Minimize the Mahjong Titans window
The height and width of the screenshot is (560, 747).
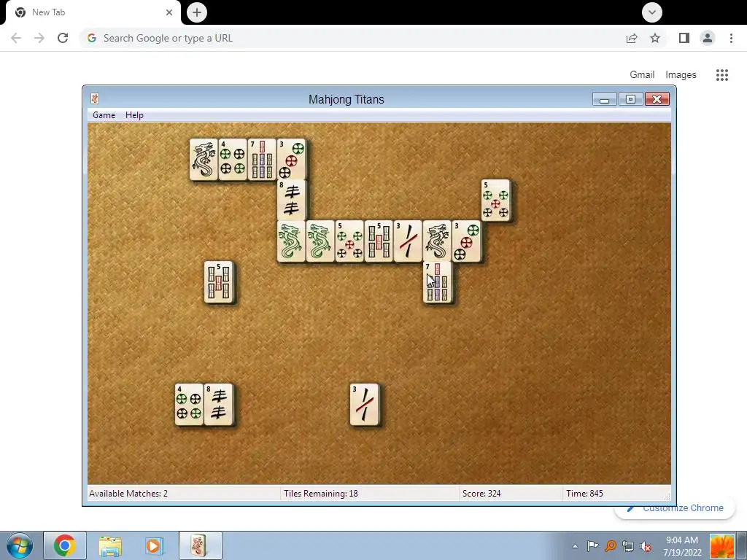tap(605, 99)
